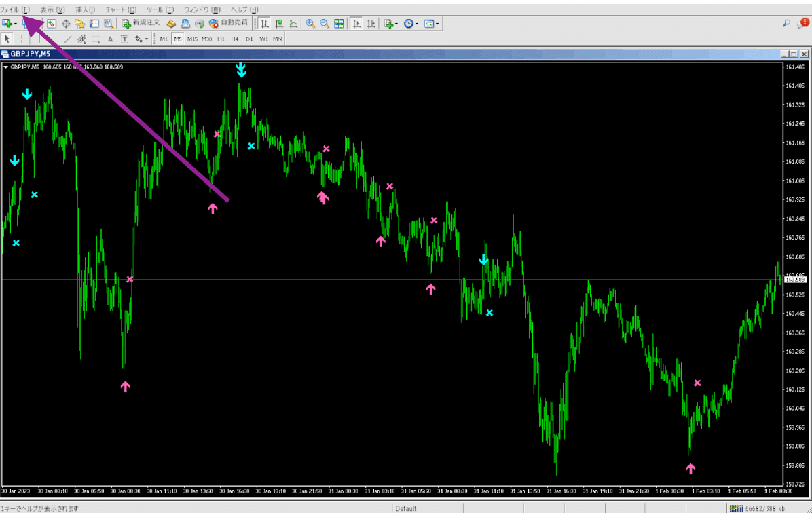Open the Templates icon
Screen dimensions: 812x513
tap(429, 23)
